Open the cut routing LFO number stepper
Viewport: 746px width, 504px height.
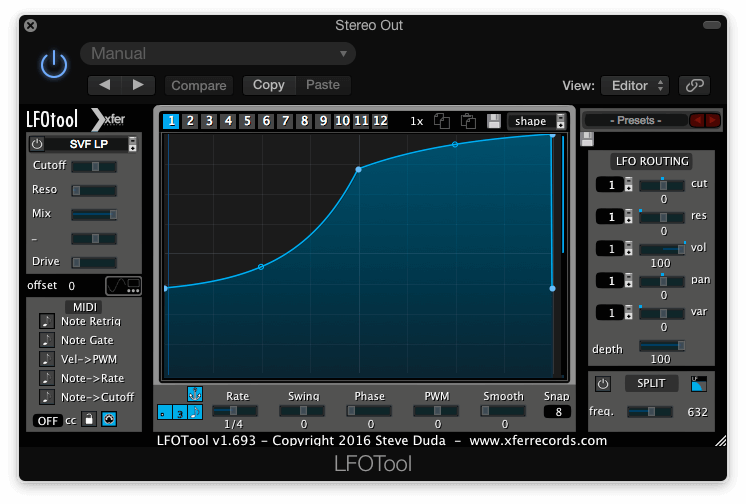(x=628, y=185)
